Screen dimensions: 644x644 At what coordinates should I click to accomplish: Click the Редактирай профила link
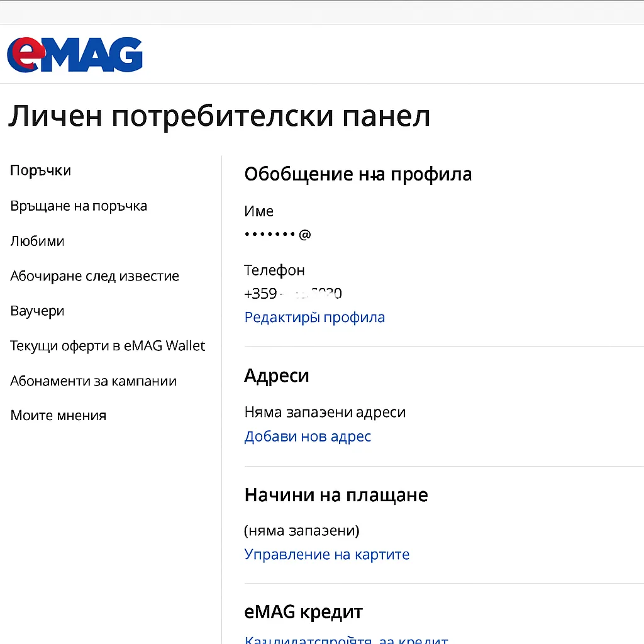pos(314,318)
